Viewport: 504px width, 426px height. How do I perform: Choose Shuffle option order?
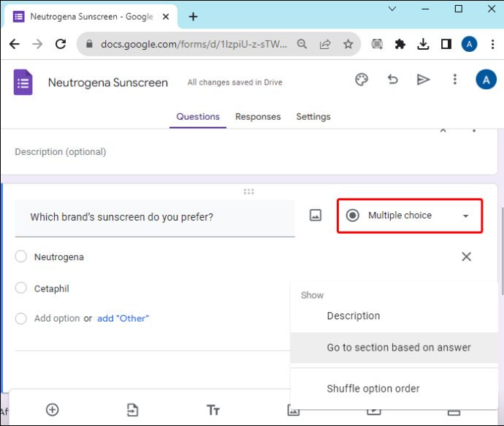click(394, 389)
